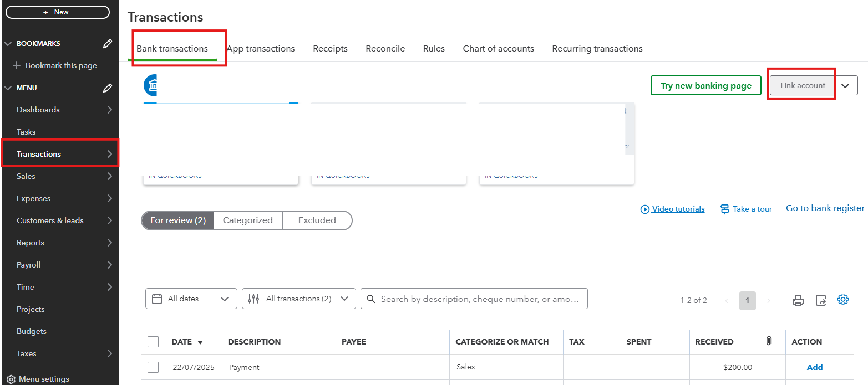Viewport: 868px width, 385px height.
Task: Open the Go to bank register link
Action: click(x=825, y=208)
